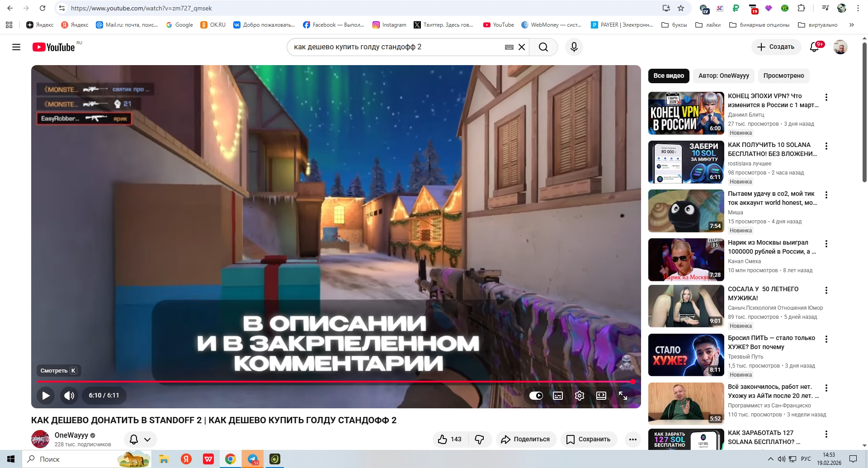Open options for the Пытаем удачу video
The width and height of the screenshot is (868, 468).
coord(826,195)
